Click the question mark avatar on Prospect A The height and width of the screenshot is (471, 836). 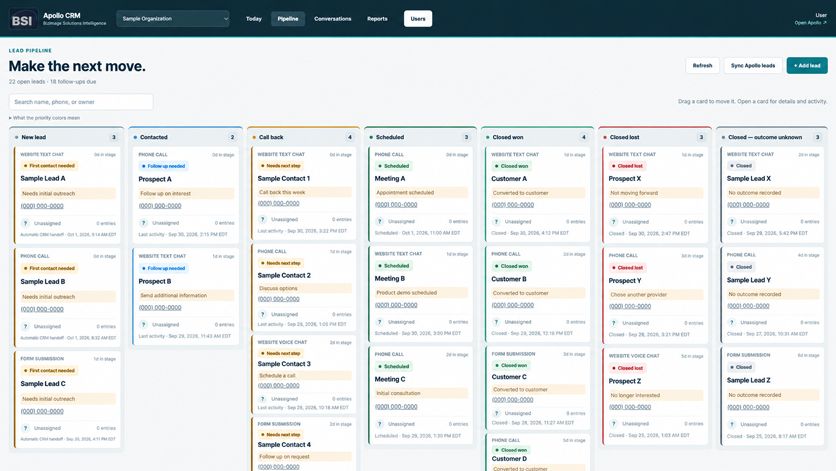tap(143, 223)
